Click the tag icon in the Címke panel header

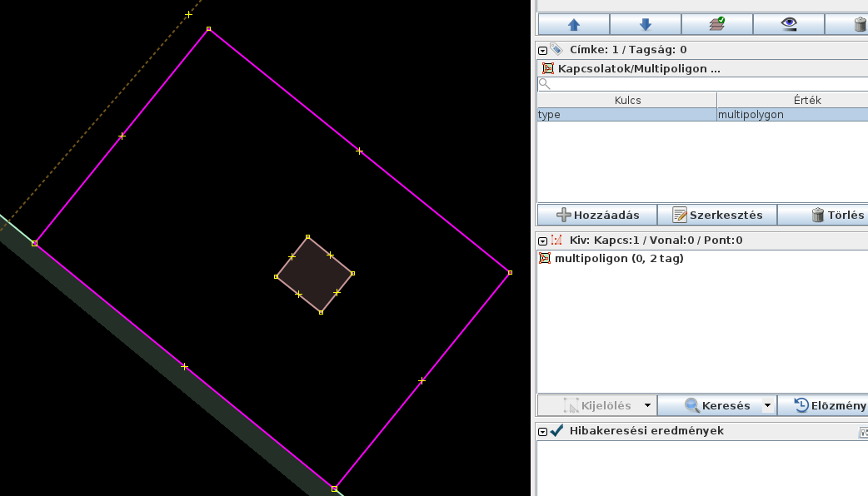pyautogui.click(x=556, y=50)
